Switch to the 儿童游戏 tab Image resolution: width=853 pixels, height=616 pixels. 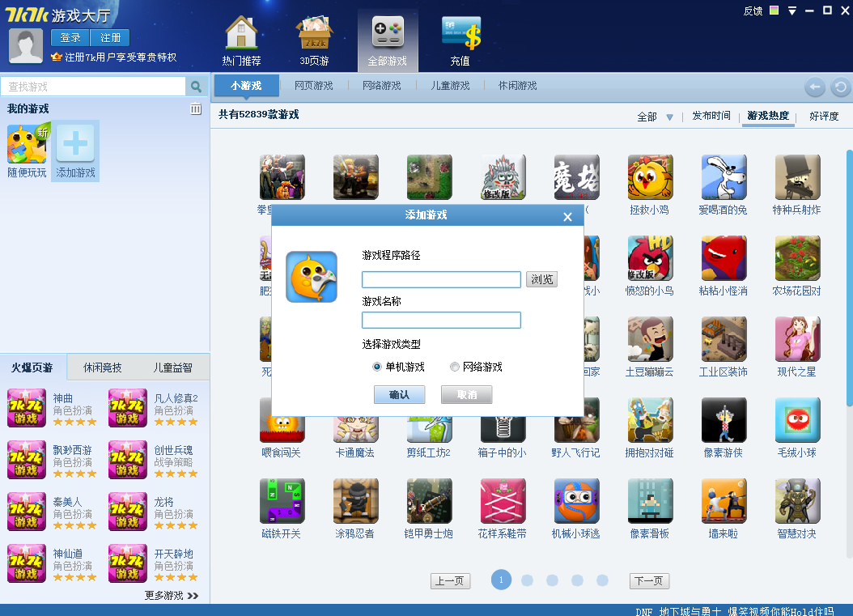click(451, 86)
